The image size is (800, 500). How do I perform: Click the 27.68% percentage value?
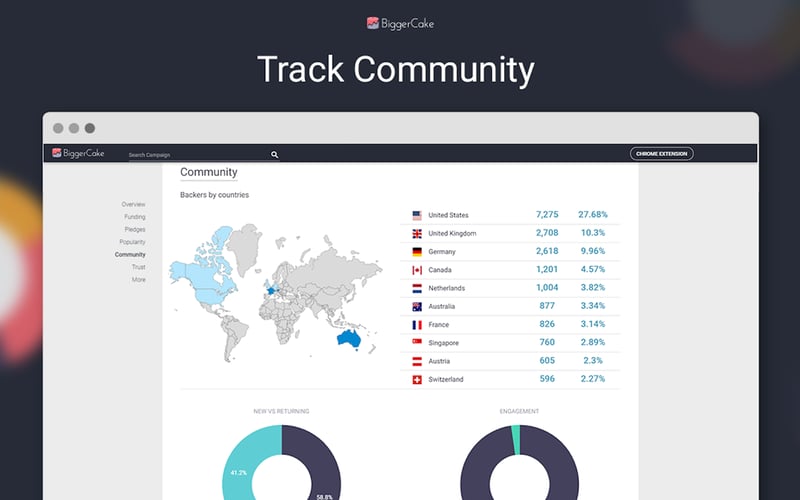coord(593,215)
